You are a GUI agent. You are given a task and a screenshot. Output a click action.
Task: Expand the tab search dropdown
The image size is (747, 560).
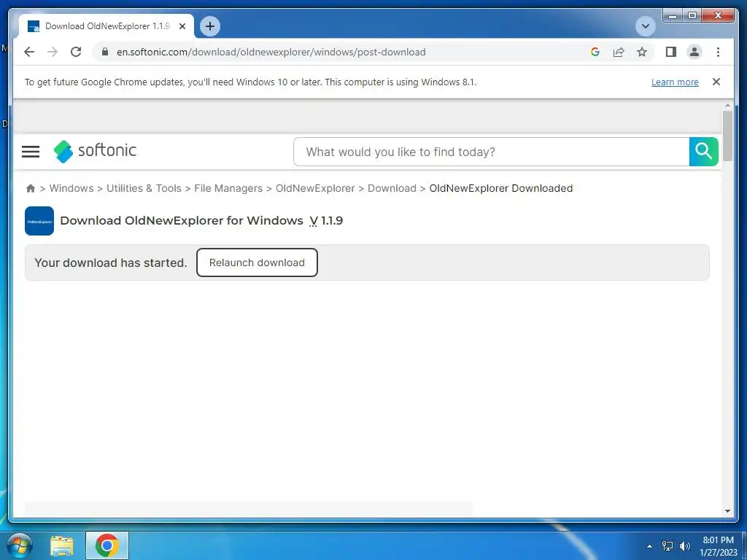[646, 26]
